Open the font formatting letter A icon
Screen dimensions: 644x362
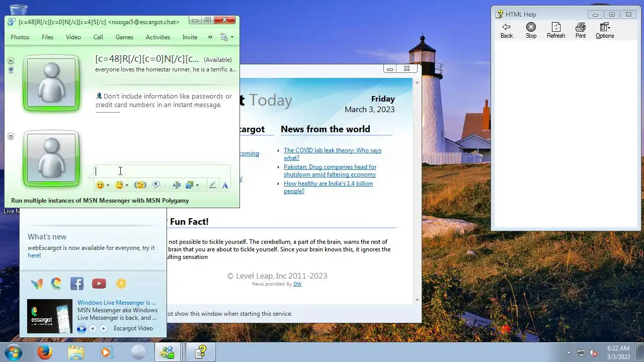(x=225, y=185)
